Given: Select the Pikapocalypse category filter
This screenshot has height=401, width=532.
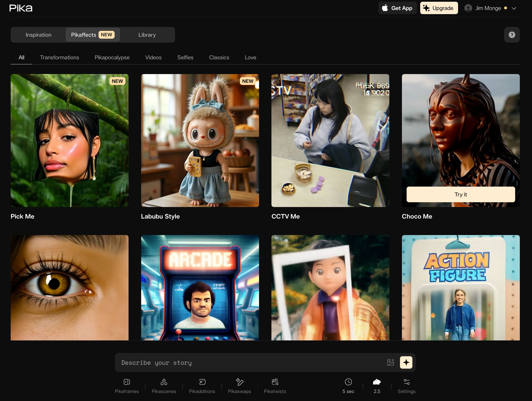Looking at the screenshot, I should tap(112, 57).
